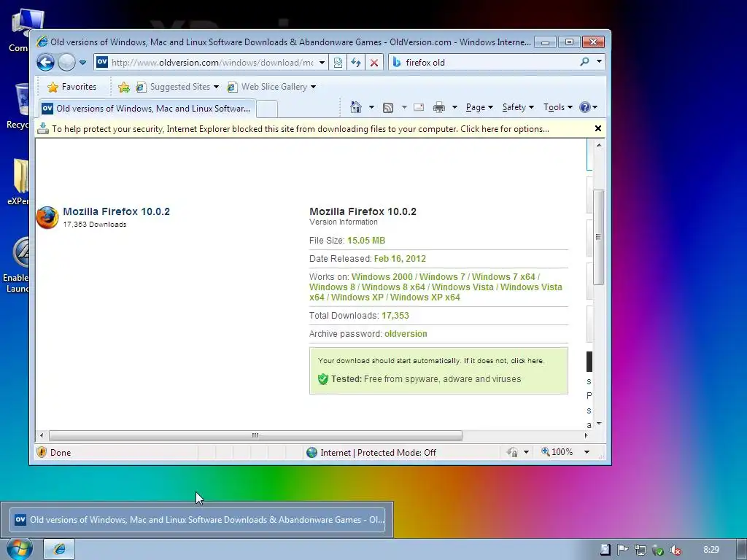Go to the Home page icon
Screen dimensions: 747x560
click(356, 107)
